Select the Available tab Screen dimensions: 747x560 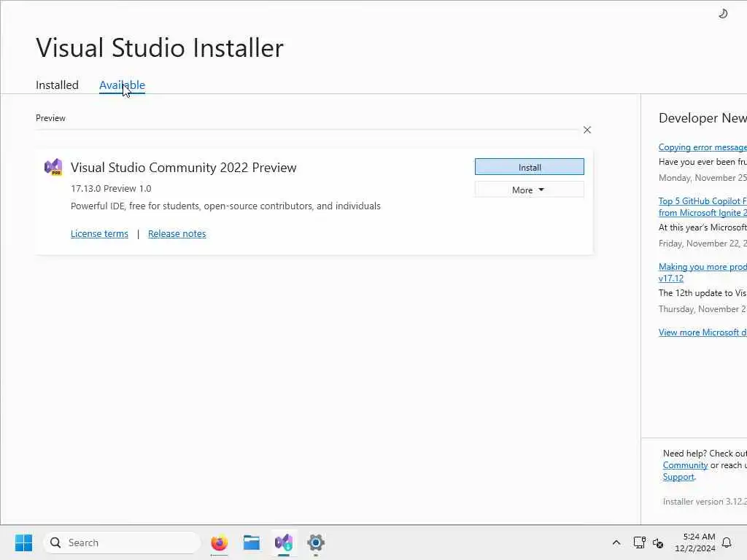(122, 85)
